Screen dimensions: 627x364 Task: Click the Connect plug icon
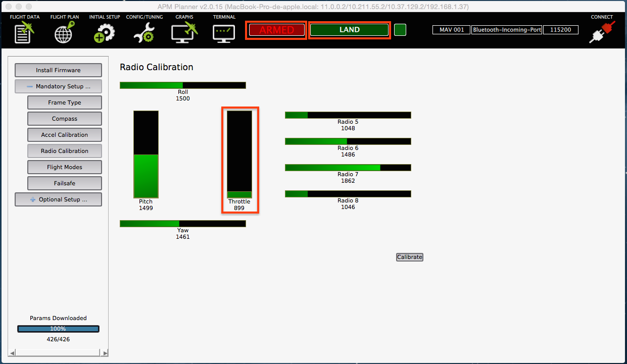602,32
